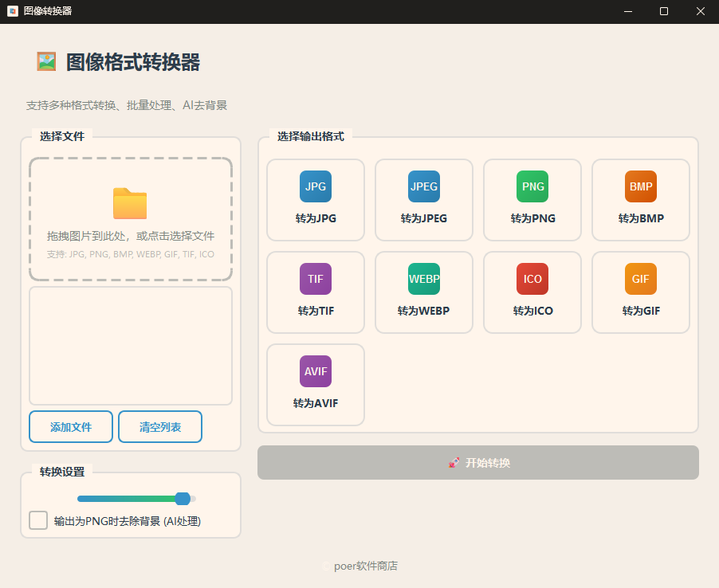The width and height of the screenshot is (719, 588).
Task: Select the orange GIF format icon
Action: pos(641,279)
